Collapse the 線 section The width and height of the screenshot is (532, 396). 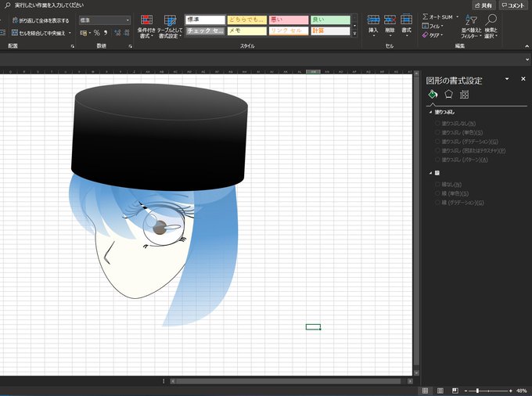point(430,173)
